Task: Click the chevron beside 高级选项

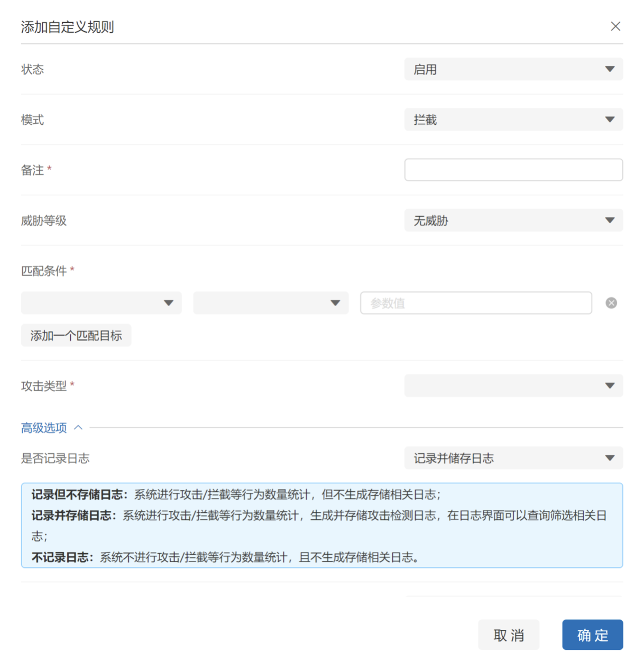Action: coord(78,428)
